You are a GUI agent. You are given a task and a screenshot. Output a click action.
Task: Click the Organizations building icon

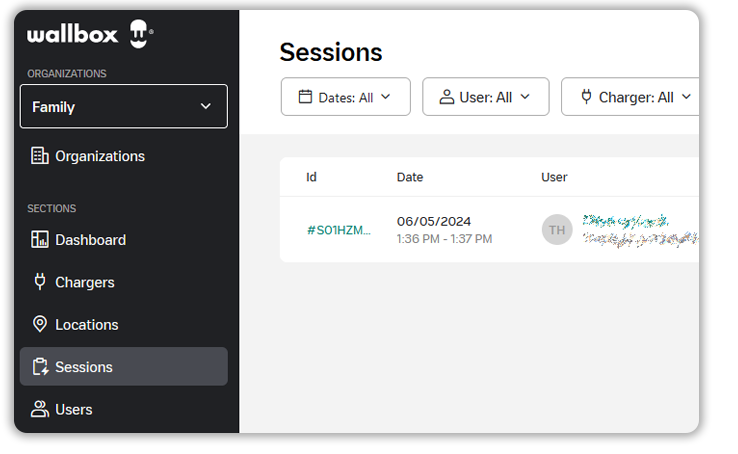[x=40, y=156]
